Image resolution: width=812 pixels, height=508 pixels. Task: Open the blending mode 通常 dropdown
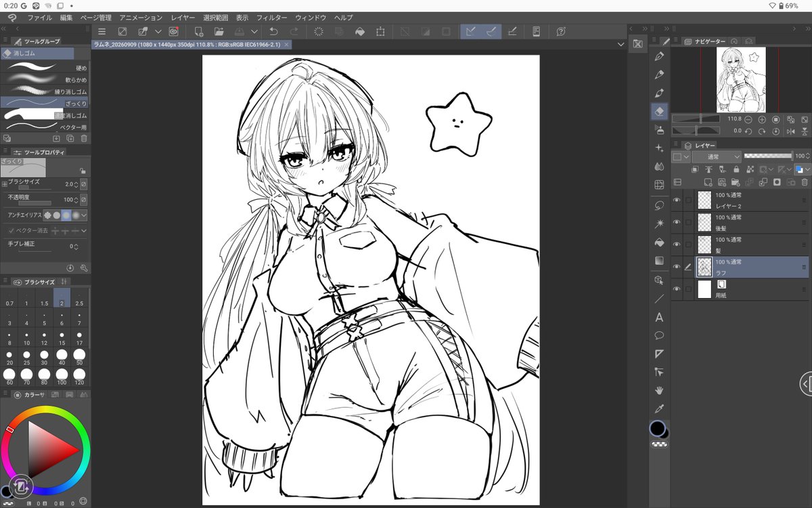pos(717,156)
